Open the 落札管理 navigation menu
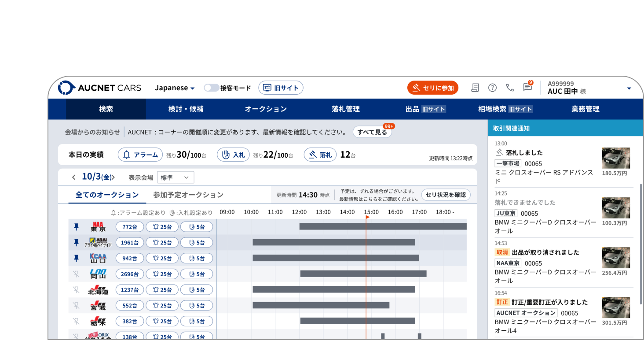 click(x=346, y=109)
